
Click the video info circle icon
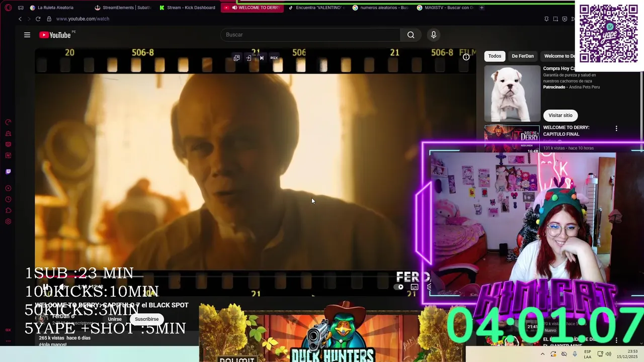point(466,57)
